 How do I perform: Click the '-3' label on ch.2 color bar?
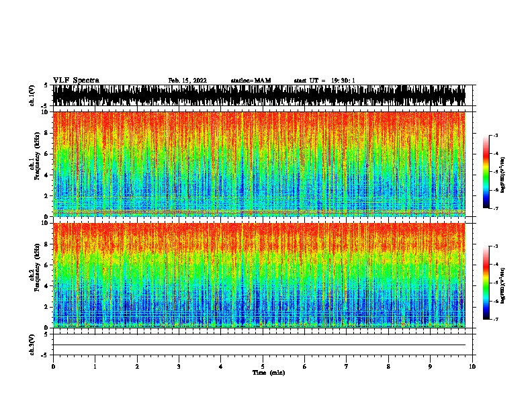pyautogui.click(x=495, y=246)
